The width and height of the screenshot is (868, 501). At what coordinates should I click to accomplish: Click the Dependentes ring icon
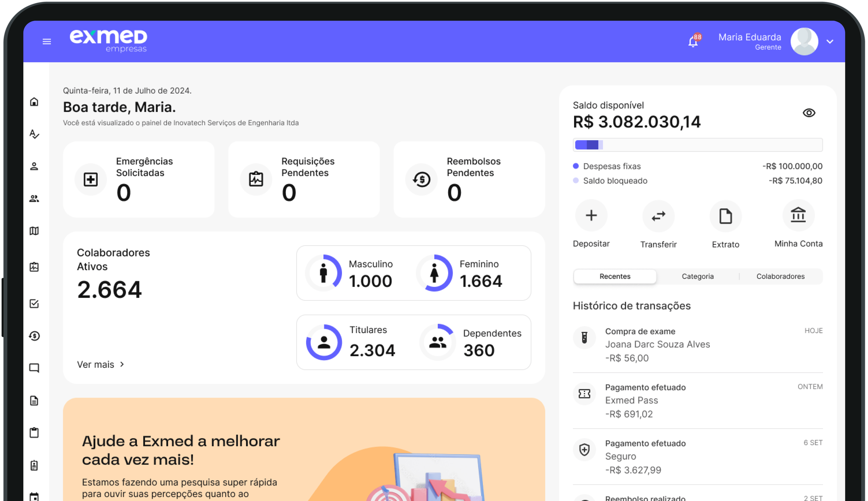point(437,342)
